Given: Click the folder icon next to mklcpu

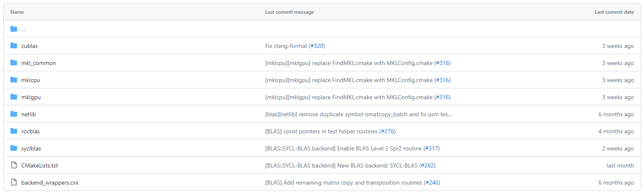Looking at the screenshot, I should (14, 80).
